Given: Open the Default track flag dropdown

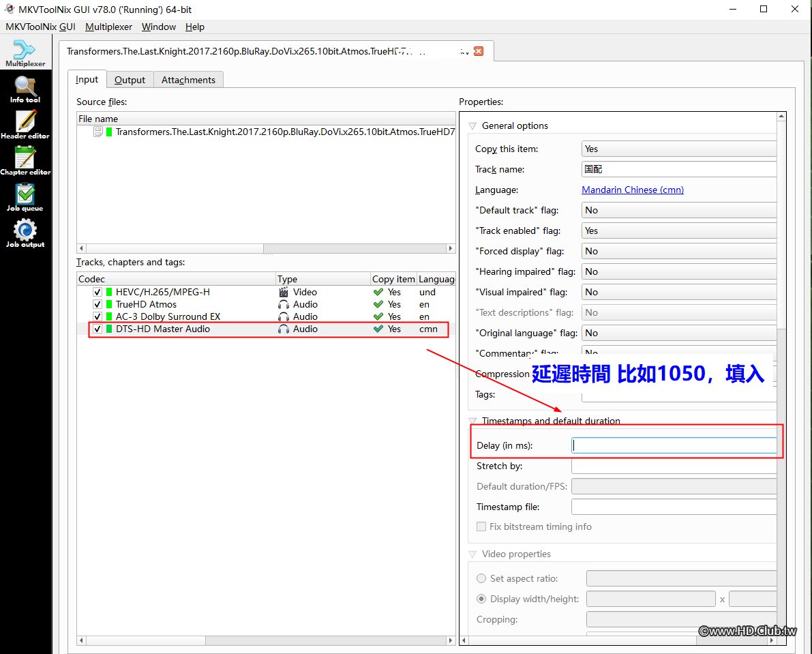Looking at the screenshot, I should coord(679,210).
